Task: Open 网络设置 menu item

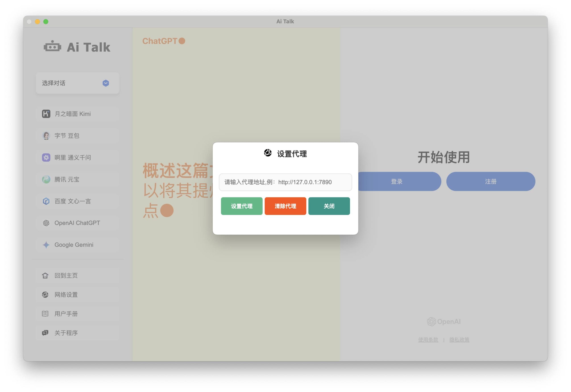Action: (78, 295)
